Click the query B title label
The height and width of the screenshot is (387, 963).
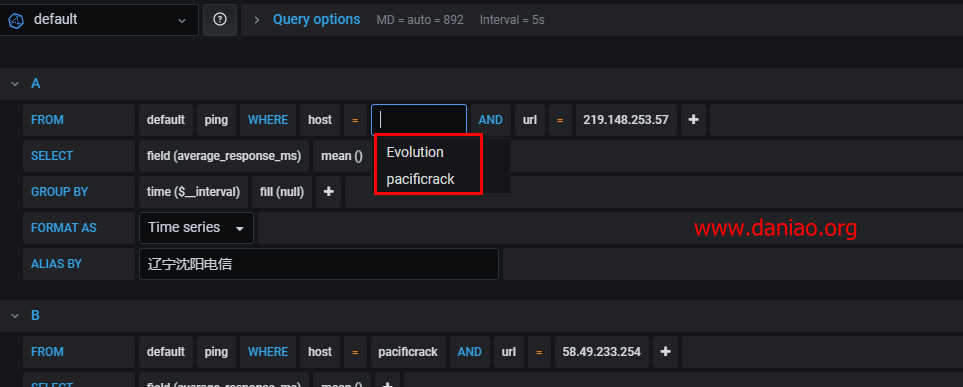[36, 315]
